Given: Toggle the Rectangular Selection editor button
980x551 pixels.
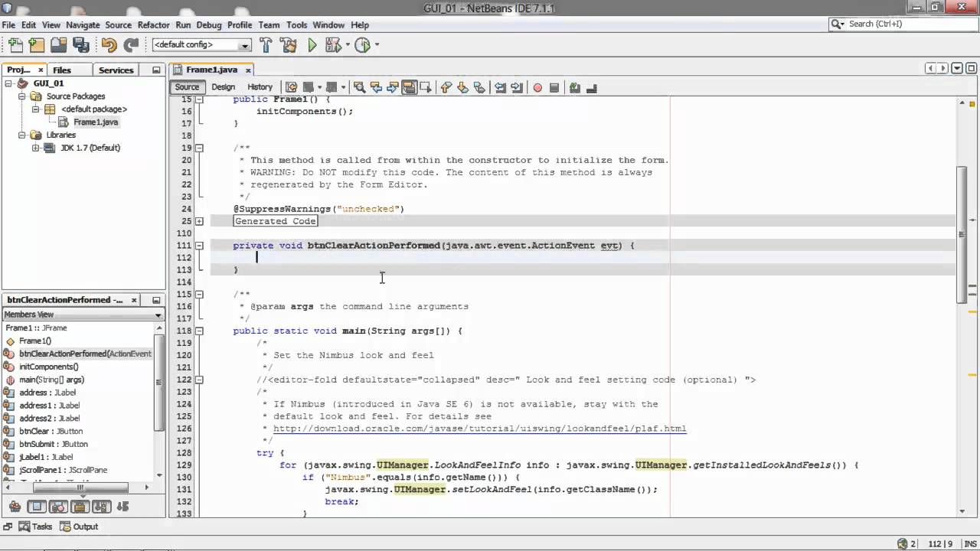Looking at the screenshot, I should coord(426,87).
